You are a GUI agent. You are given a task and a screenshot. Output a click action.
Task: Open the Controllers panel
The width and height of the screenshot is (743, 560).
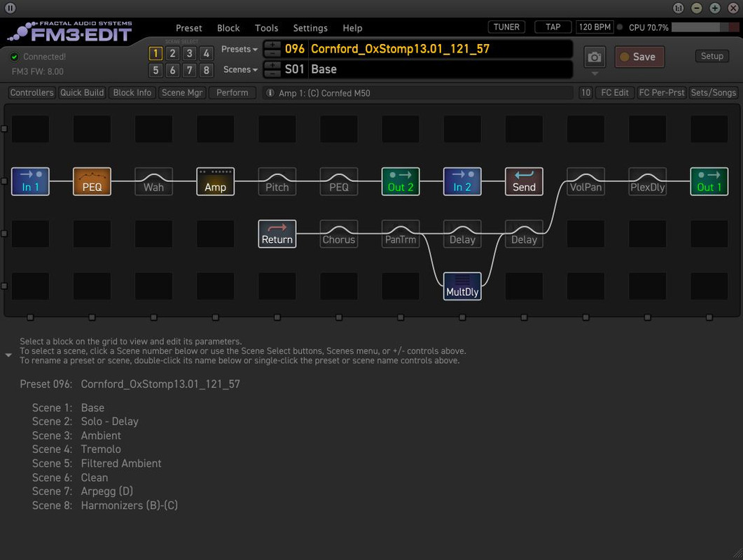point(32,93)
